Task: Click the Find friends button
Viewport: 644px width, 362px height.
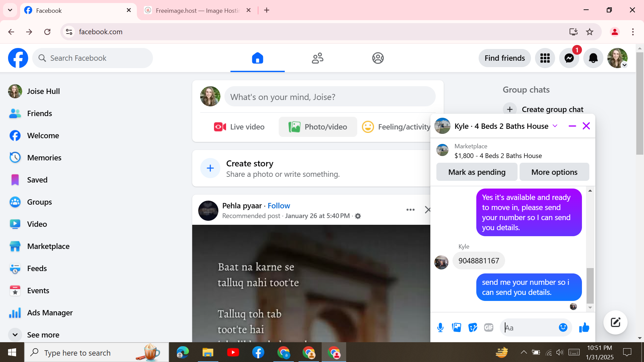Action: 504,58
